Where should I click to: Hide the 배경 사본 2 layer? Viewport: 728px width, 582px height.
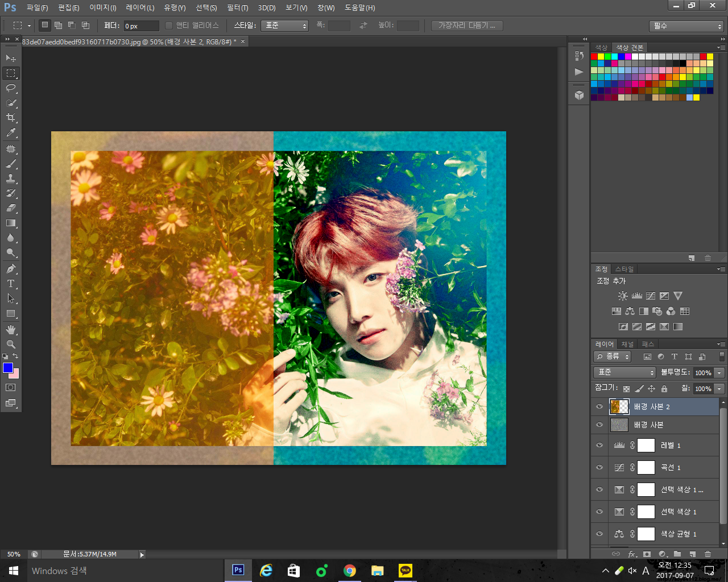click(599, 407)
